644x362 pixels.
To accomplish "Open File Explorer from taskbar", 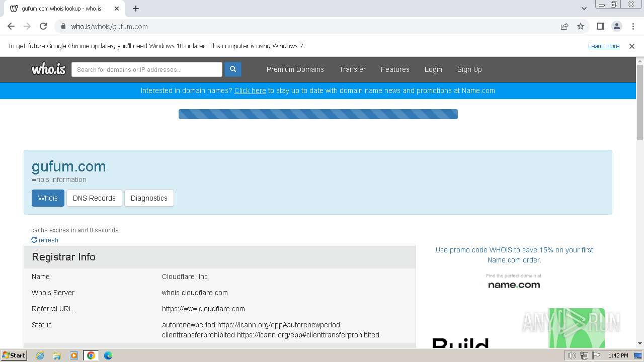I will 57,355.
